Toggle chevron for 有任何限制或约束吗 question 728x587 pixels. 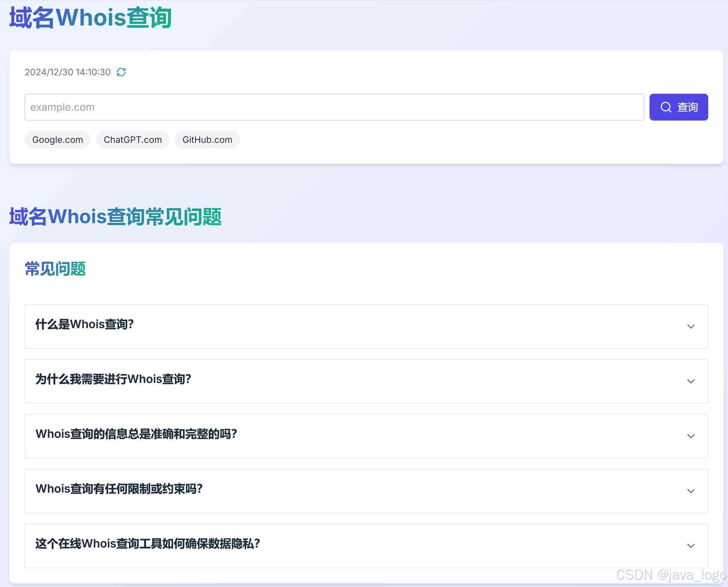(x=690, y=491)
